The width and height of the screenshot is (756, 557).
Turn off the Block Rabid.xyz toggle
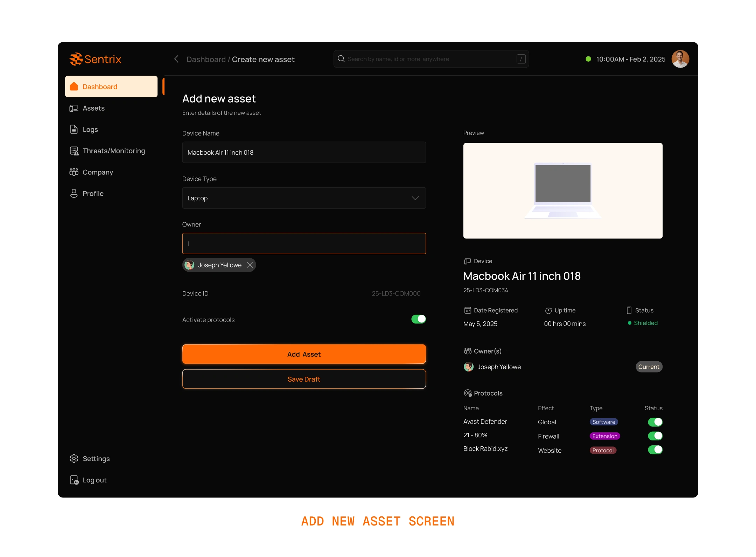[x=655, y=450]
